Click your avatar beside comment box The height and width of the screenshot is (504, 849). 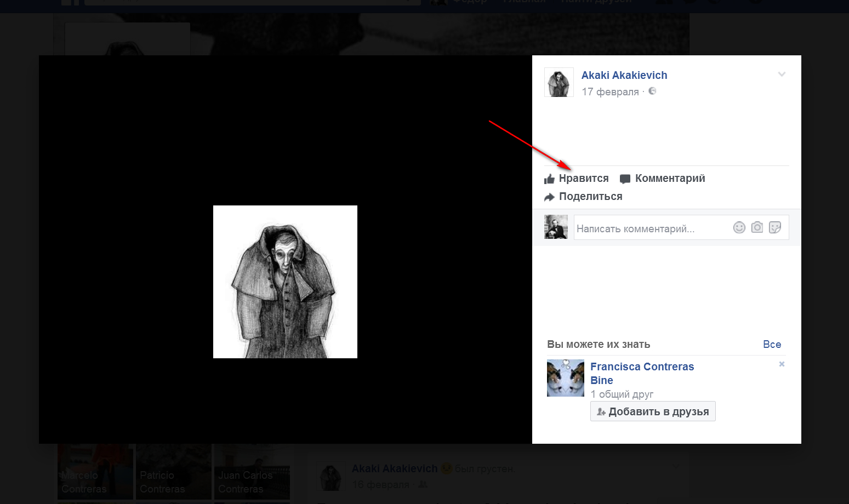(556, 227)
